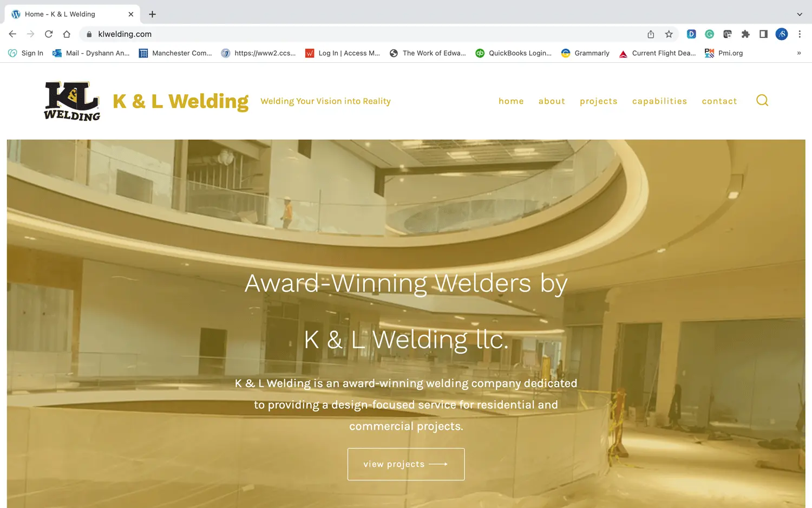Open the share page icon in address bar
The height and width of the screenshot is (508, 812).
point(651,34)
